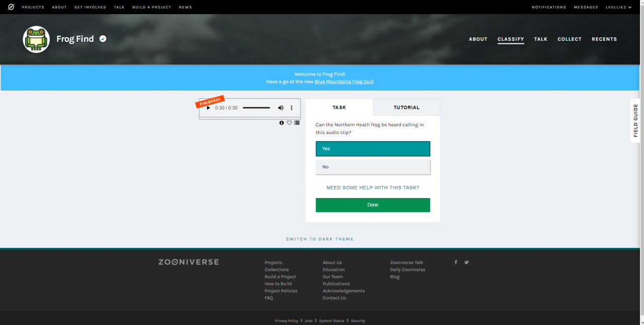The height and width of the screenshot is (325, 644).
Task: Select the No answer
Action: [373, 167]
